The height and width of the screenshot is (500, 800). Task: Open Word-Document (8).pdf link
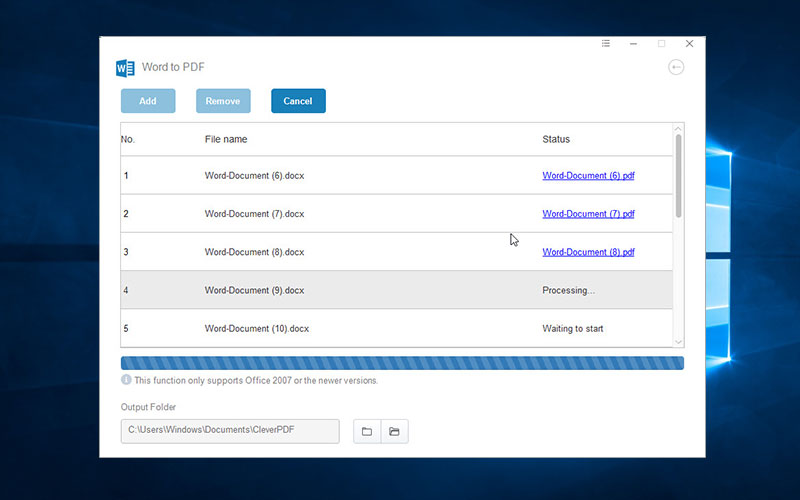coord(588,252)
